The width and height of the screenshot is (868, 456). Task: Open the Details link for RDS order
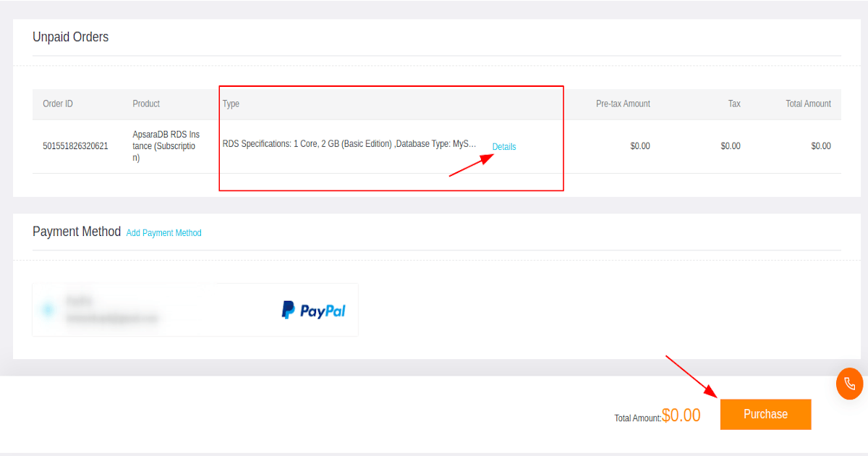(x=504, y=147)
